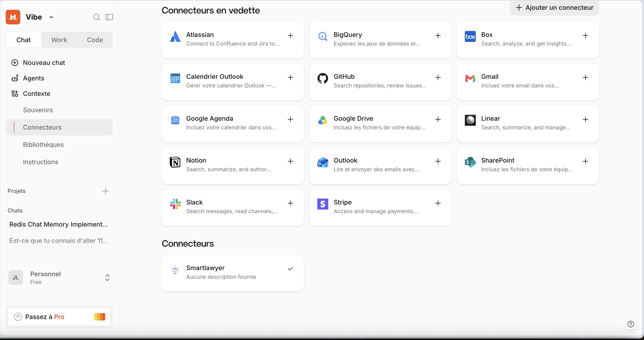644x340 pixels.
Task: Click the Outlook connector name text
Action: pos(345,160)
